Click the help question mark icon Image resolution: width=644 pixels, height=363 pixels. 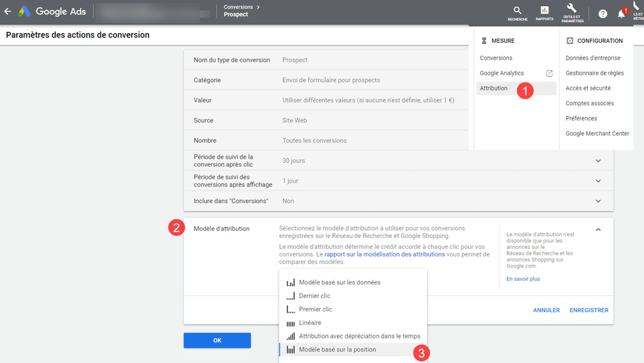click(603, 14)
